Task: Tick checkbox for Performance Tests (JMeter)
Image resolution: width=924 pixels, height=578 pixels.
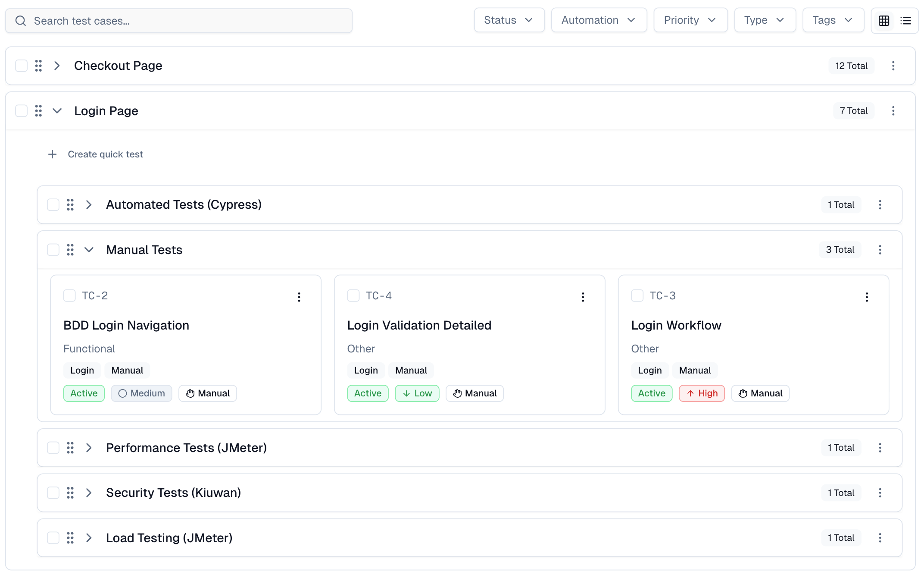Action: [x=53, y=448]
